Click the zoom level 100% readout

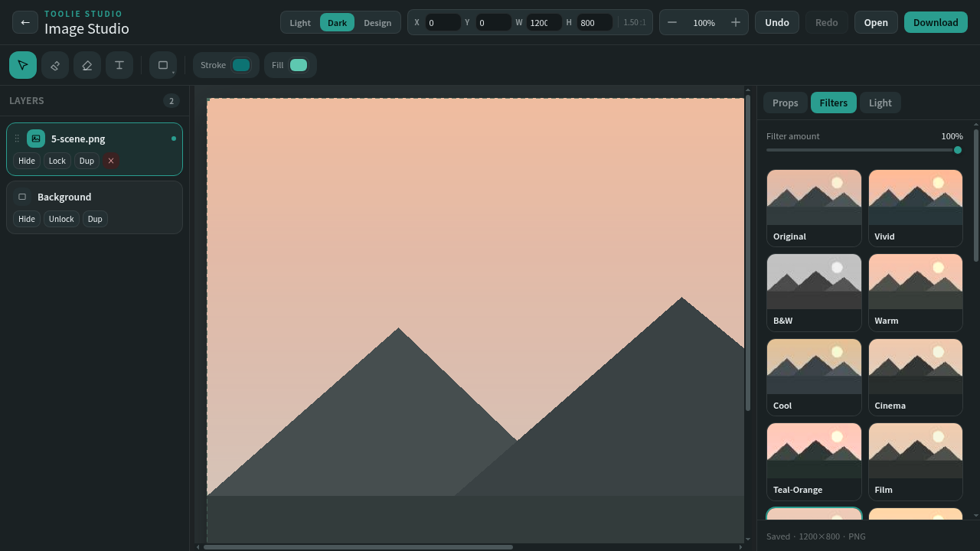click(x=704, y=22)
